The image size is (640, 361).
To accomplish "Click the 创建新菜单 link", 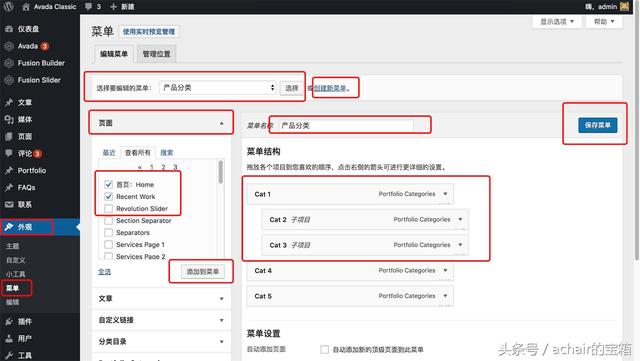I will tap(330, 88).
